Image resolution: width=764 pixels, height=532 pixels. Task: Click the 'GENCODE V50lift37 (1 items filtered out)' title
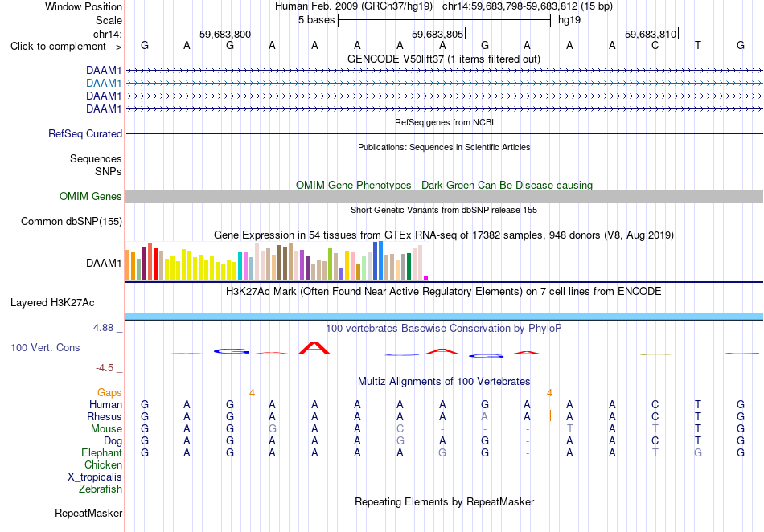pos(444,59)
